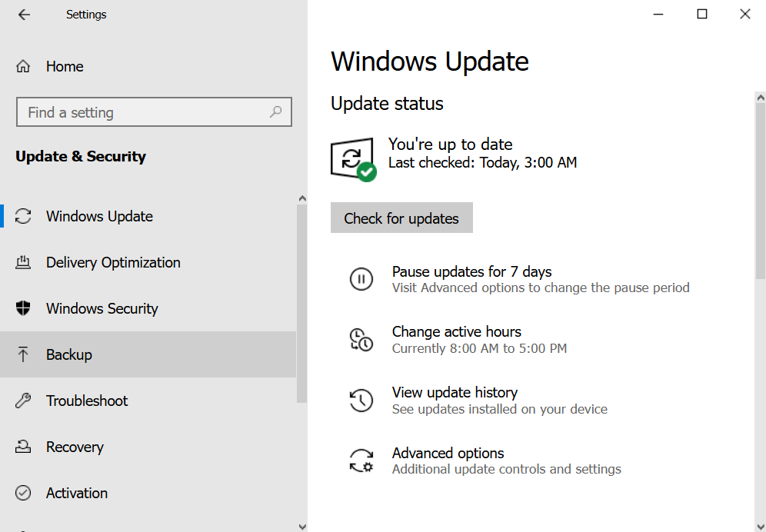Click the Delivery Optimization icon

[23, 262]
